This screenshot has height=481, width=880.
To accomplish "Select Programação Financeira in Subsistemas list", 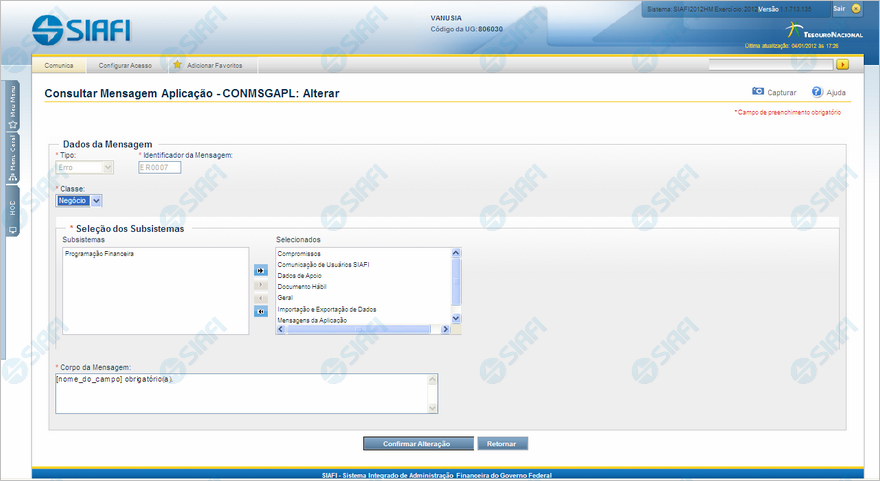I will pos(99,254).
